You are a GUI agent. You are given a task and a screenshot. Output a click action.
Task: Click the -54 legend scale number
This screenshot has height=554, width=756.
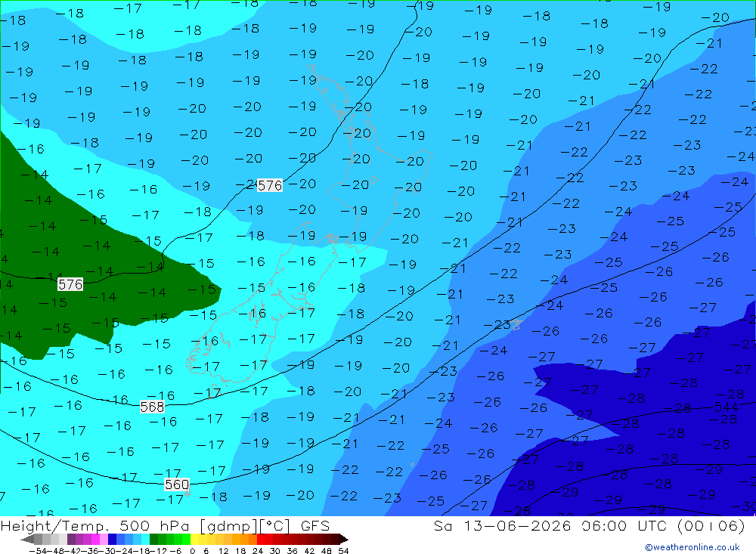[x=38, y=551]
